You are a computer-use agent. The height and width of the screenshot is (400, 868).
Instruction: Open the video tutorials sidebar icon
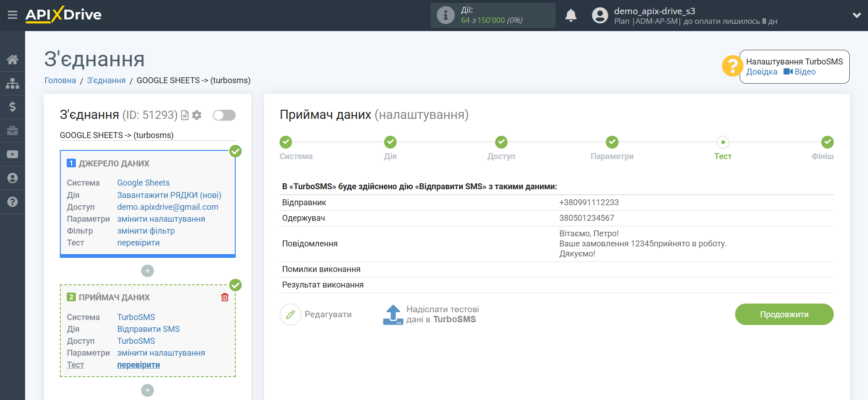pyautogui.click(x=12, y=155)
